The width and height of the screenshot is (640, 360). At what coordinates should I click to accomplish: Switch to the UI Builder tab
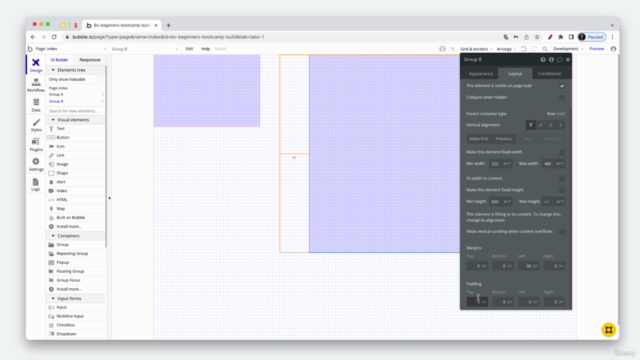tap(60, 60)
